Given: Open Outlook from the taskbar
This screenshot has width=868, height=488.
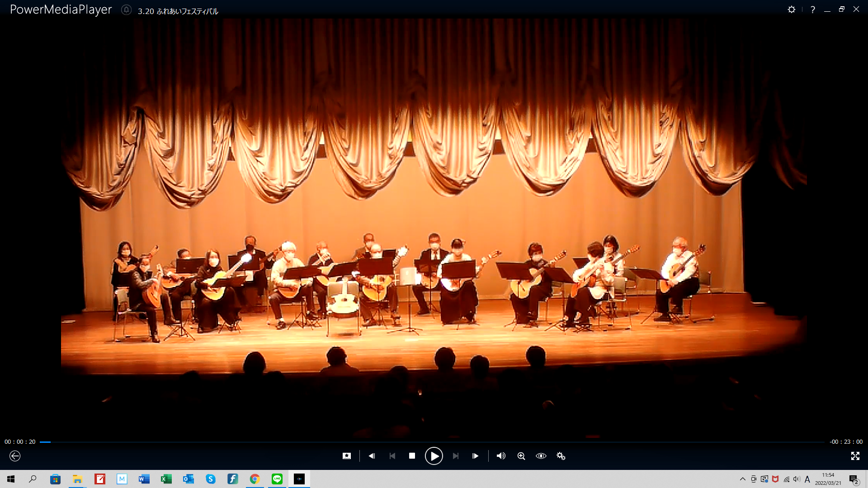Looking at the screenshot, I should (189, 479).
